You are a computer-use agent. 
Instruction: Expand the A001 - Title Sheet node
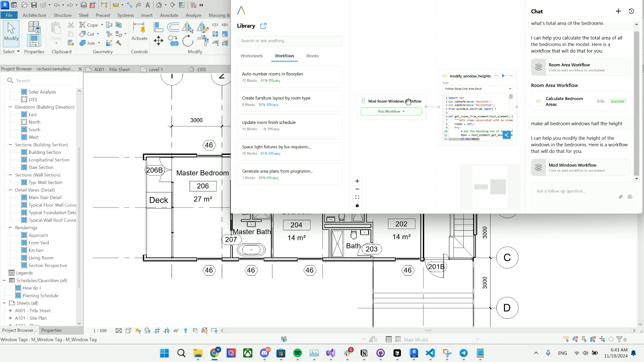coord(10,311)
